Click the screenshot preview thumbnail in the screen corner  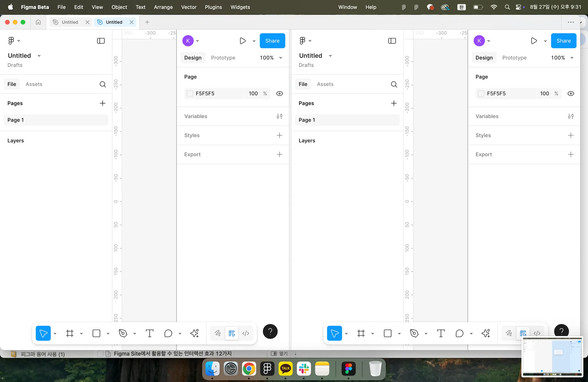(552, 356)
